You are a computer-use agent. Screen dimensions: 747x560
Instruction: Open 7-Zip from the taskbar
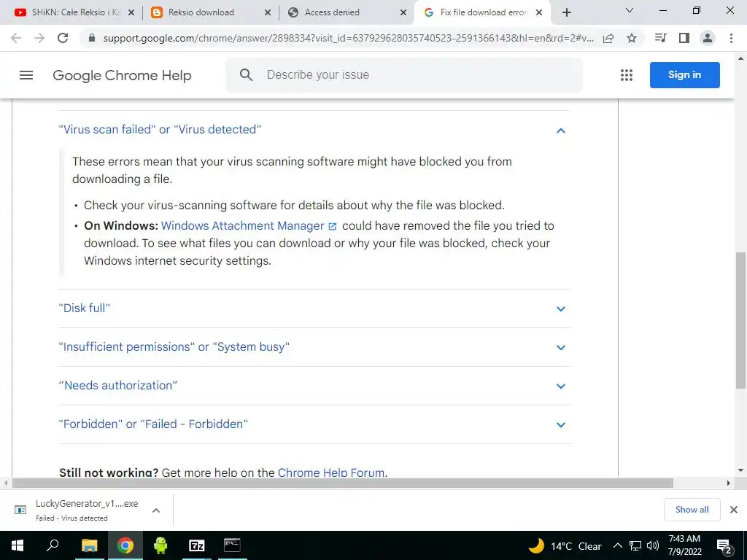point(197,545)
